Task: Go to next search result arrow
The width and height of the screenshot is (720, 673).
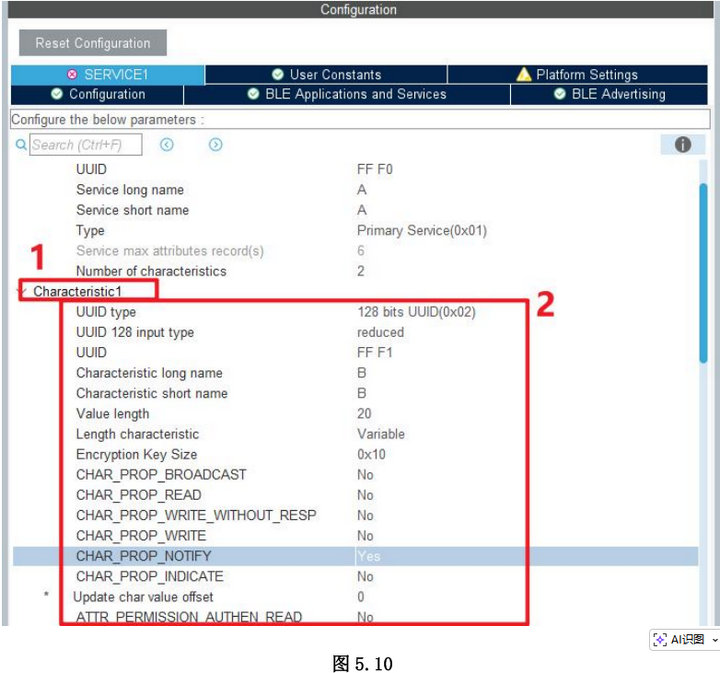Action: 215,145
